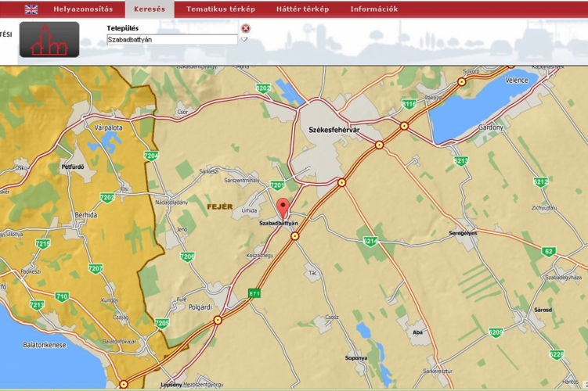Click the road 7204 shield marker
The height and width of the screenshot is (391, 588).
(x=150, y=156)
